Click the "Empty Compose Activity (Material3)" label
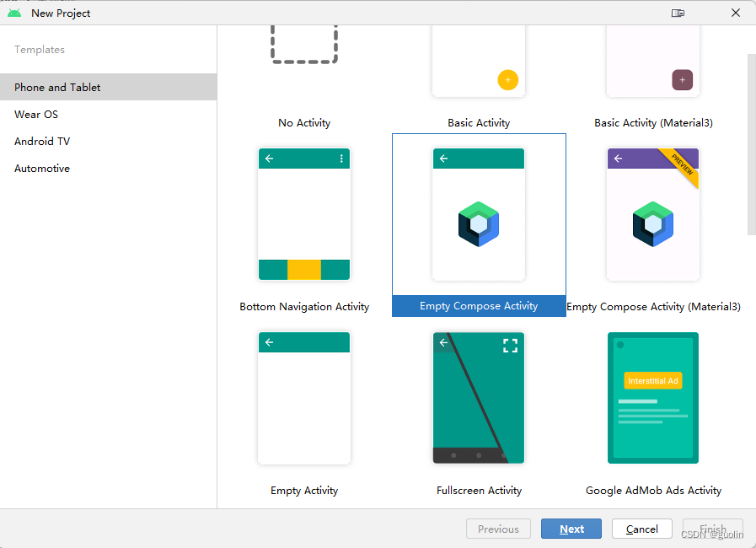This screenshot has height=548, width=756. 653,307
